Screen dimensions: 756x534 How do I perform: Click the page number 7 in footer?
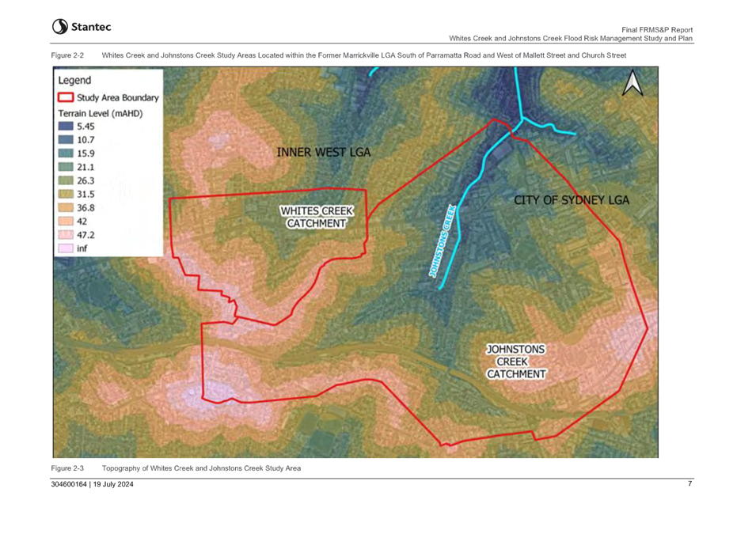pyautogui.click(x=690, y=483)
